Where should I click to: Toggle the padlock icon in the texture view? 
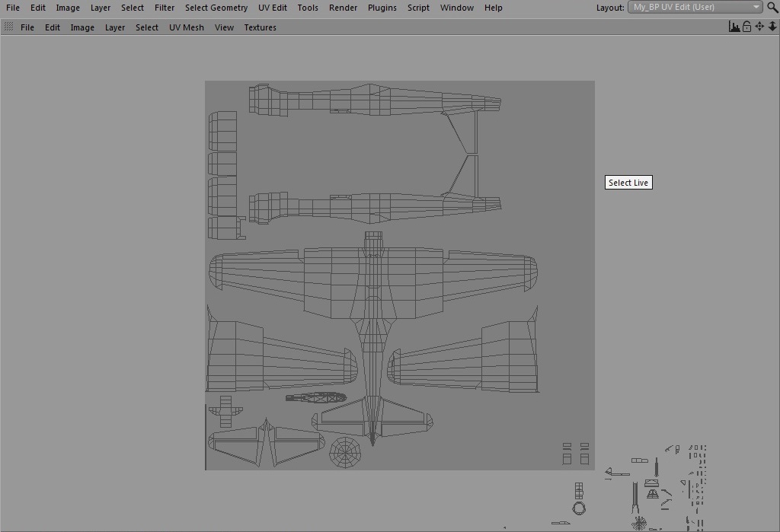tap(746, 27)
